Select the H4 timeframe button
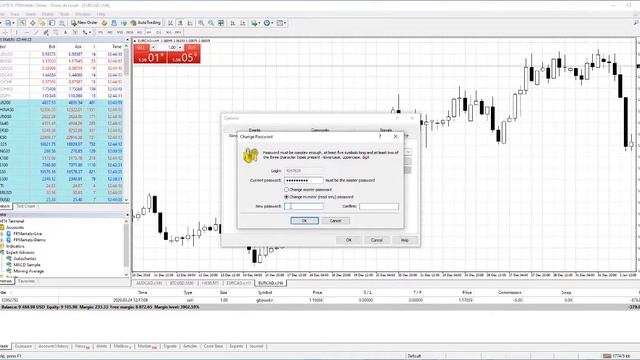The height and width of the screenshot is (360, 640). (149, 32)
